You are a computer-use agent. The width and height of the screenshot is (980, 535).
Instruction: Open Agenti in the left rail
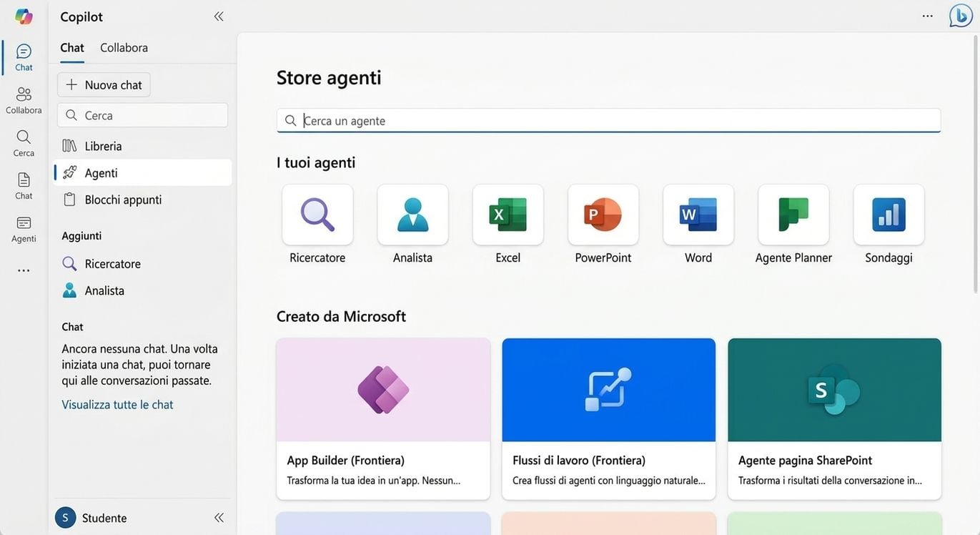coord(24,229)
